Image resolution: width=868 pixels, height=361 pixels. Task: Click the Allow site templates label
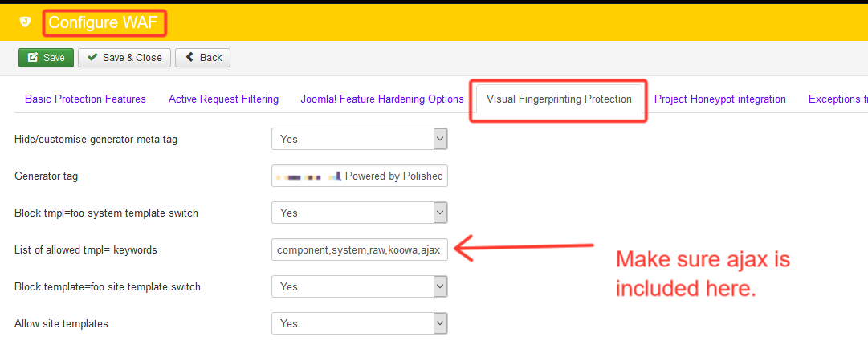61,324
